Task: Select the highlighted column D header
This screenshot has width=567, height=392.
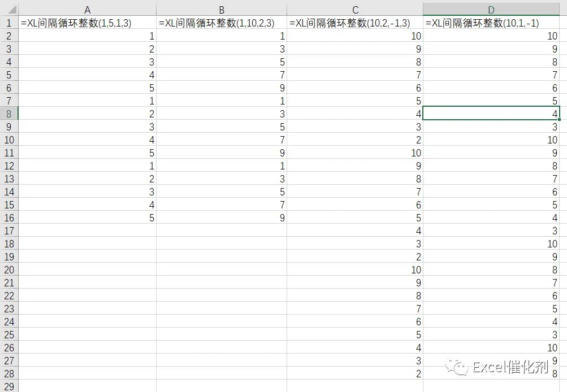Action: click(491, 10)
